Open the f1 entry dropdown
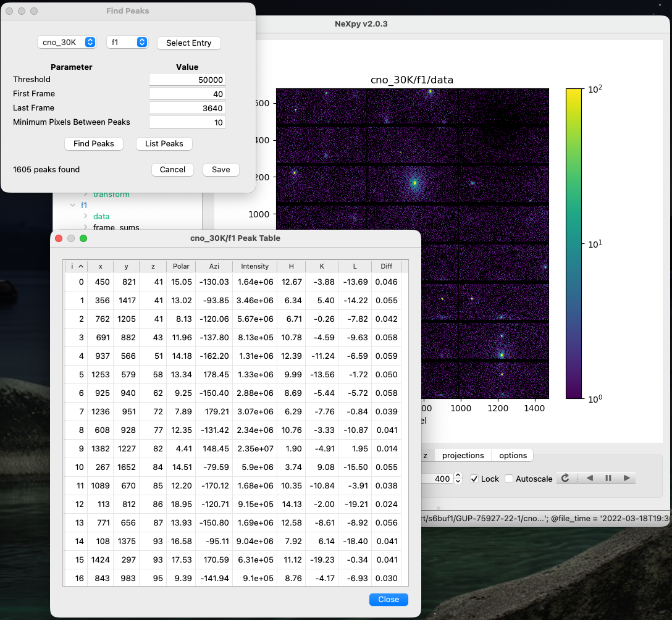 coord(127,42)
